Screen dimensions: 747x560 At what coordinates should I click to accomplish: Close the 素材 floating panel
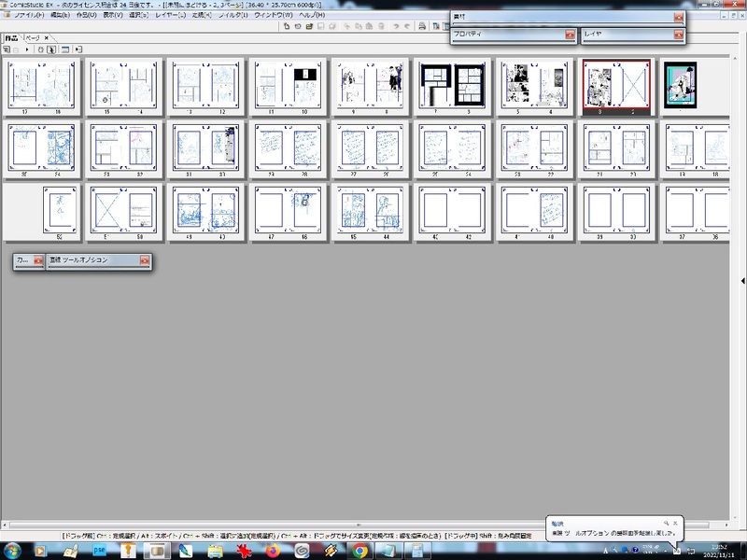[x=679, y=17]
